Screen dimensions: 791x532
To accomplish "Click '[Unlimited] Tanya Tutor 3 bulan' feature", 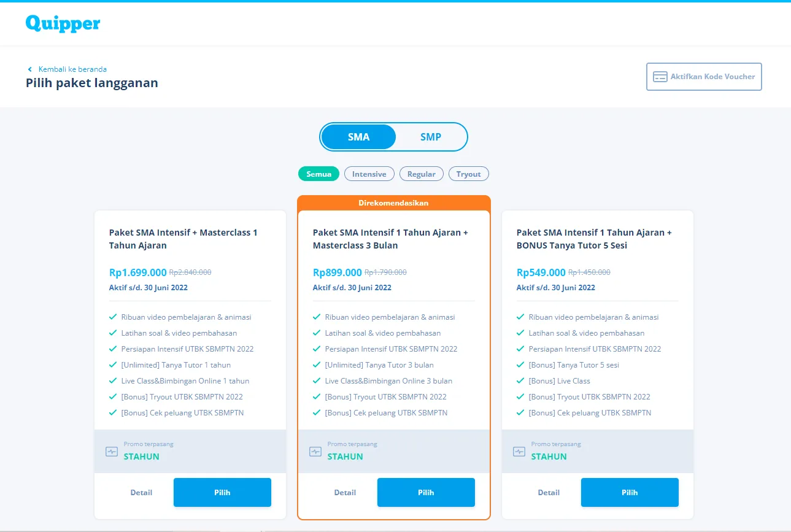I will click(379, 365).
